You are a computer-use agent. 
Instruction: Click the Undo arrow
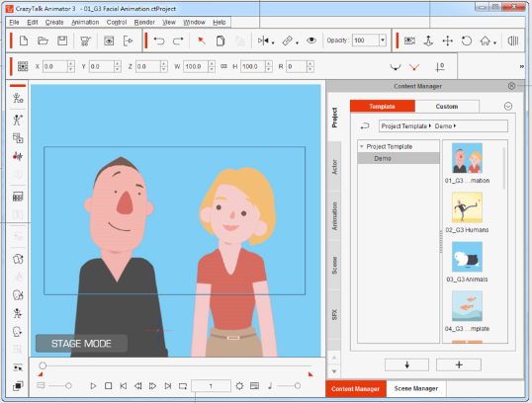pyautogui.click(x=159, y=41)
